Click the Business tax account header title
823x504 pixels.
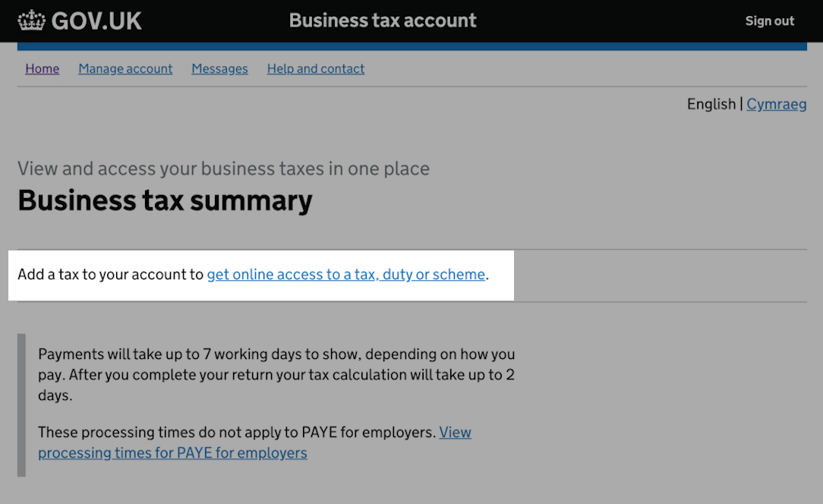(383, 20)
